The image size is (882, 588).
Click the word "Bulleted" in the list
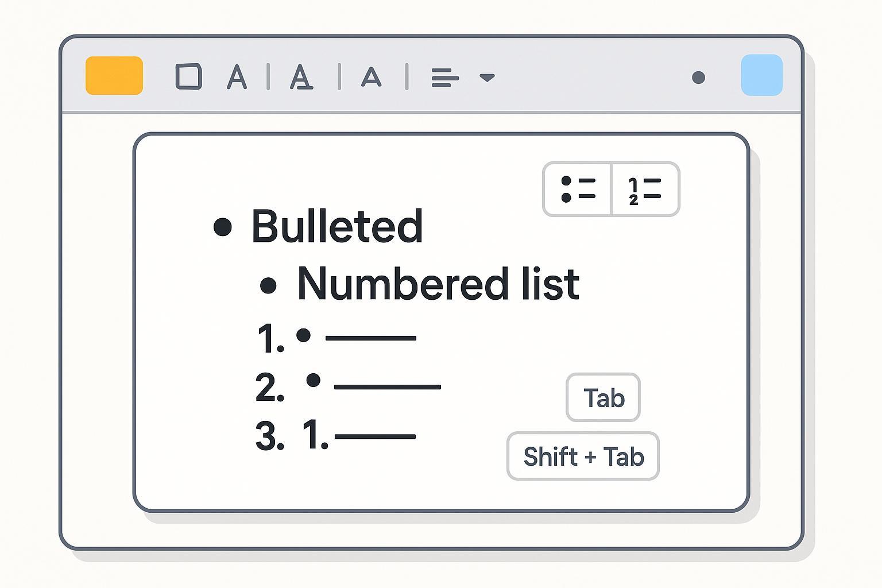point(337,226)
